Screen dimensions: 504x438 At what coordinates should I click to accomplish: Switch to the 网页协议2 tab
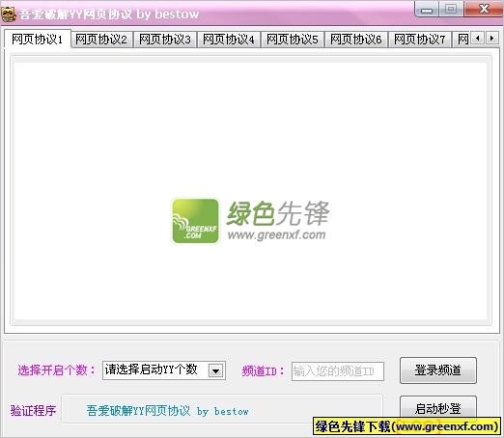click(101, 40)
